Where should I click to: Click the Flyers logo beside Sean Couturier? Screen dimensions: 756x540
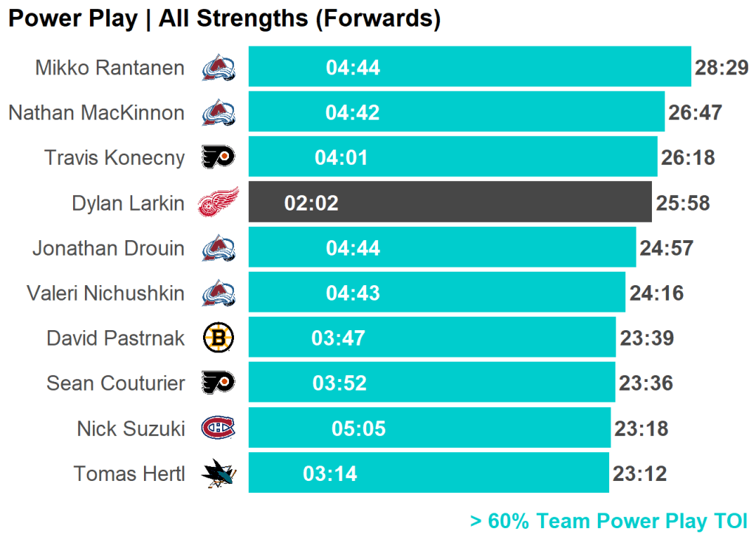tap(219, 383)
